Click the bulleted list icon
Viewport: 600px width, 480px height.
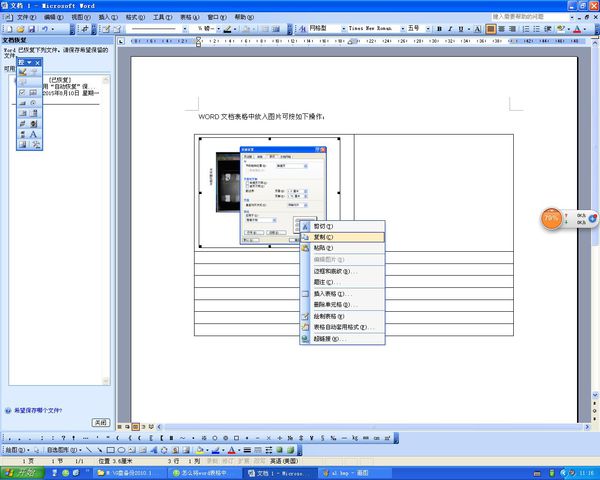(537, 29)
